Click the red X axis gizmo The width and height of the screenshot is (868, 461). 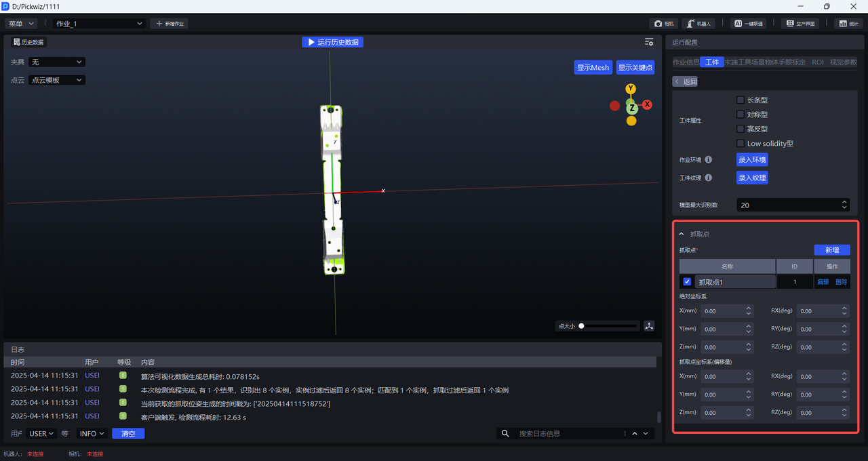click(647, 104)
